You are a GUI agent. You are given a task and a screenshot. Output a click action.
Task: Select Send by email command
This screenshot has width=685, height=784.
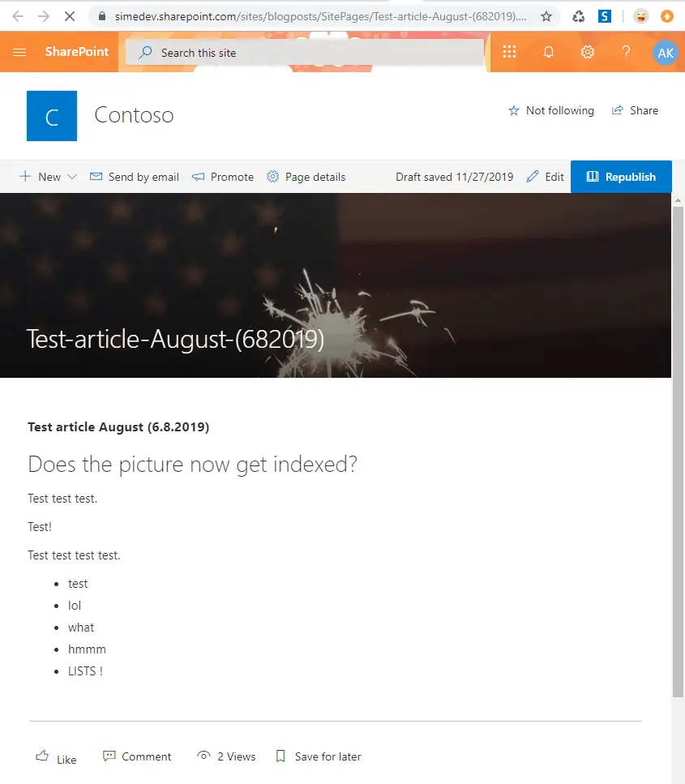(x=135, y=177)
